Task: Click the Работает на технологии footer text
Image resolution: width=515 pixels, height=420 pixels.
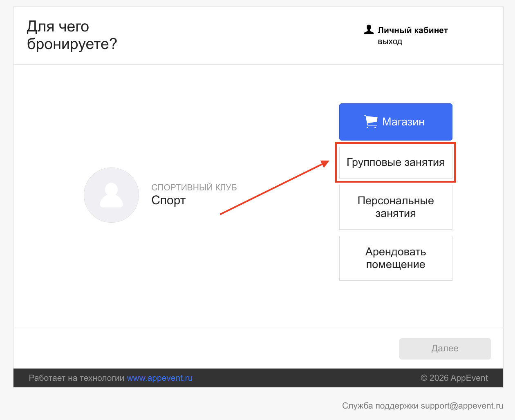Action: (x=76, y=378)
